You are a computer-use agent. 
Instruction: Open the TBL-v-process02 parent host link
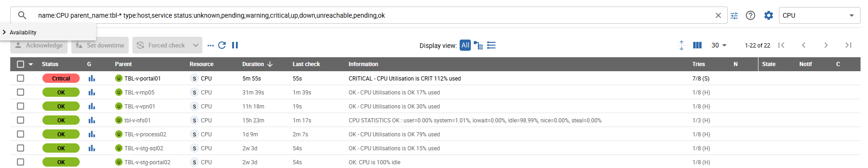145,134
